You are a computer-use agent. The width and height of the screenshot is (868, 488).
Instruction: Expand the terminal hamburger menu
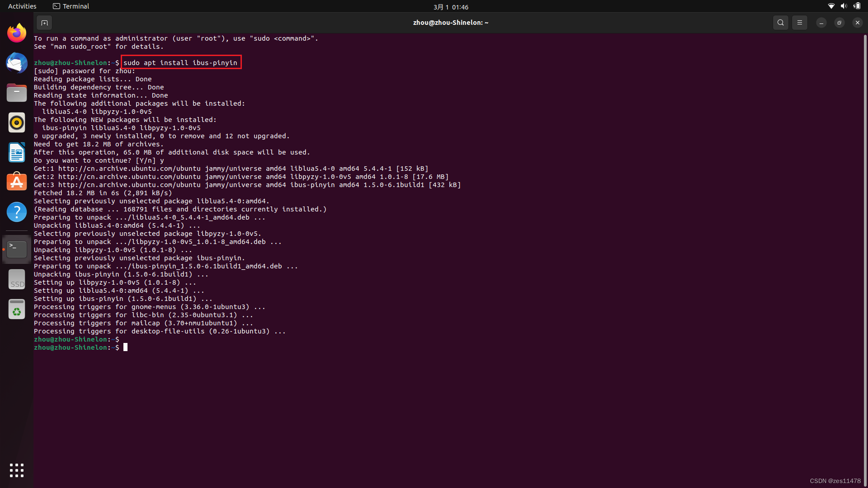coord(799,22)
